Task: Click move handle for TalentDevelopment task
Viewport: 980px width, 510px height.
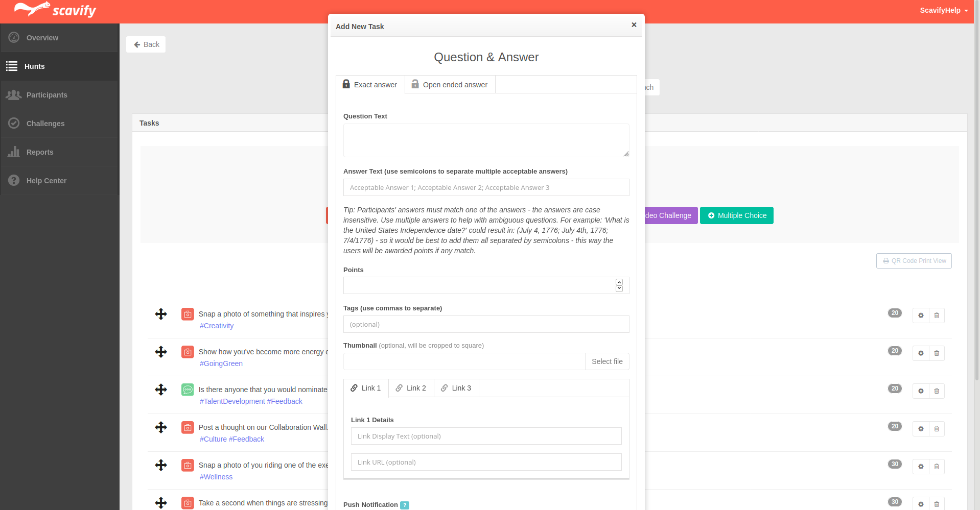Action: click(x=161, y=390)
